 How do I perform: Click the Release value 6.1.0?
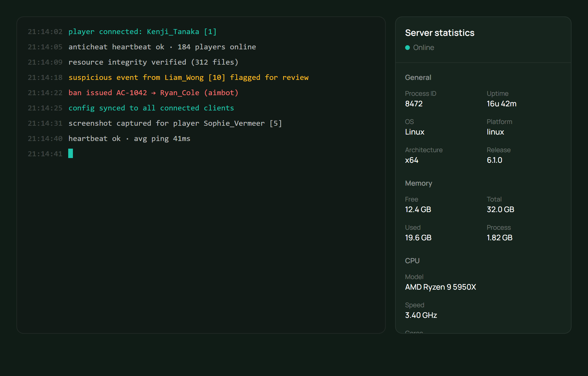coord(495,160)
